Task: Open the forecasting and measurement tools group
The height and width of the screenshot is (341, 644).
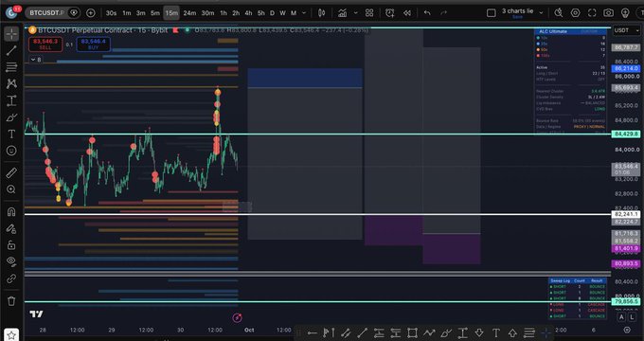Action: [x=11, y=100]
